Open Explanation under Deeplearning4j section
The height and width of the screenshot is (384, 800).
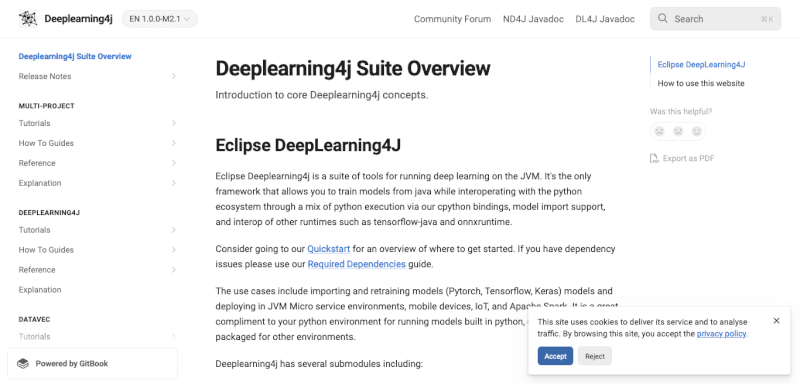(40, 290)
